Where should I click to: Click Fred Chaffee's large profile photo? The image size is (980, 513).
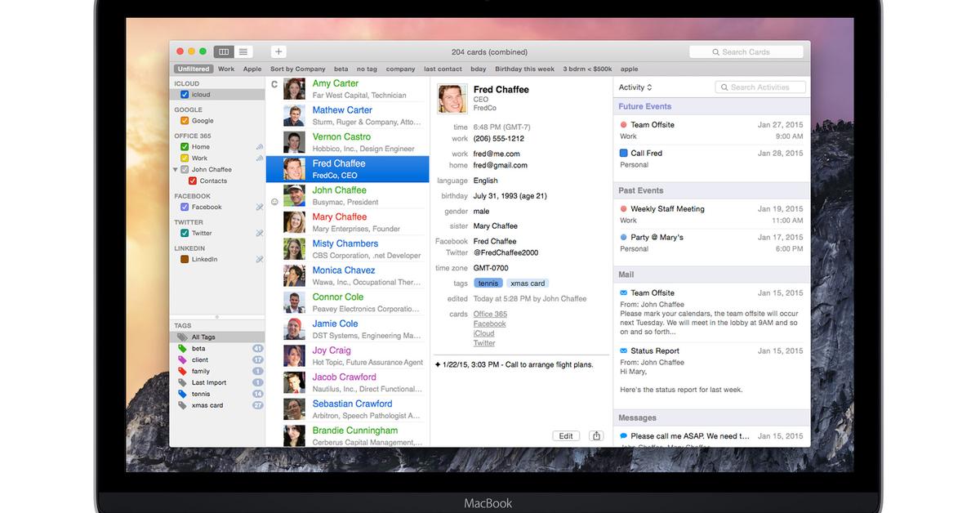click(452, 98)
